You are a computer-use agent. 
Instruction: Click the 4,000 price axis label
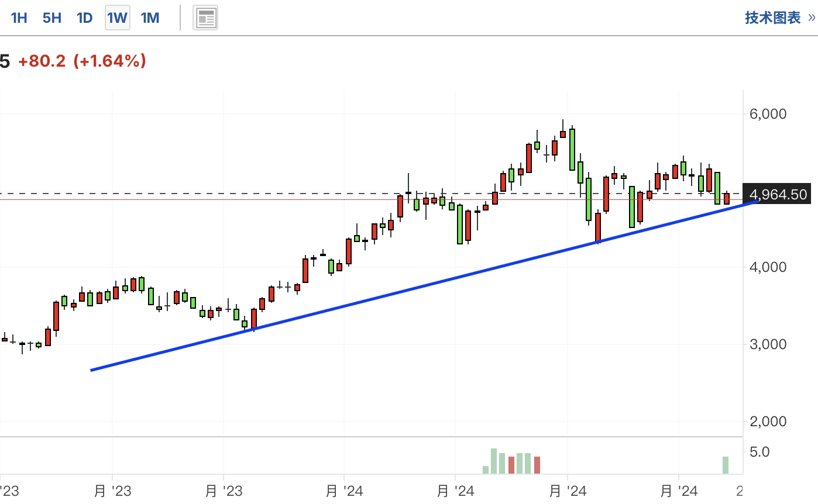[x=768, y=267]
